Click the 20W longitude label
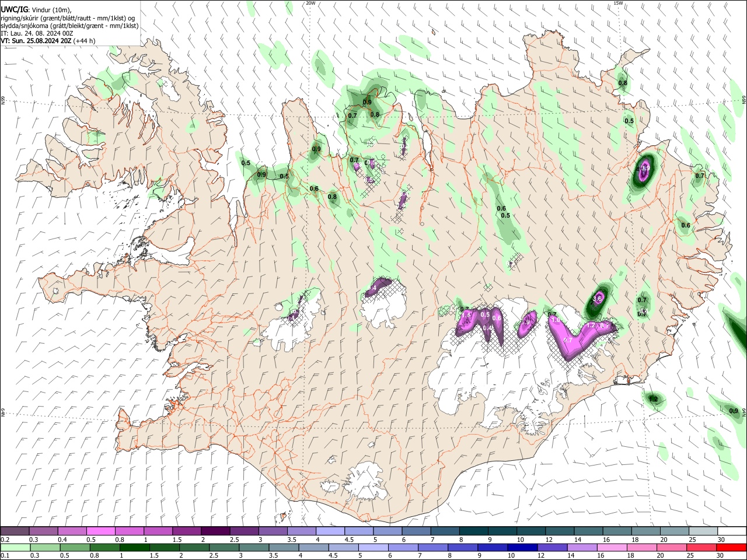Screen dimensions: 747x560 pyautogui.click(x=310, y=3)
